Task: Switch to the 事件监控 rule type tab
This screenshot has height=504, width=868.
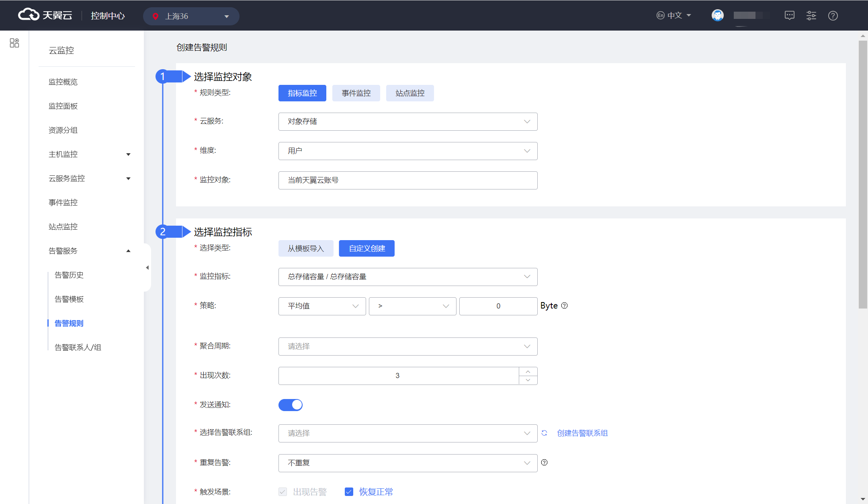Action: [356, 93]
